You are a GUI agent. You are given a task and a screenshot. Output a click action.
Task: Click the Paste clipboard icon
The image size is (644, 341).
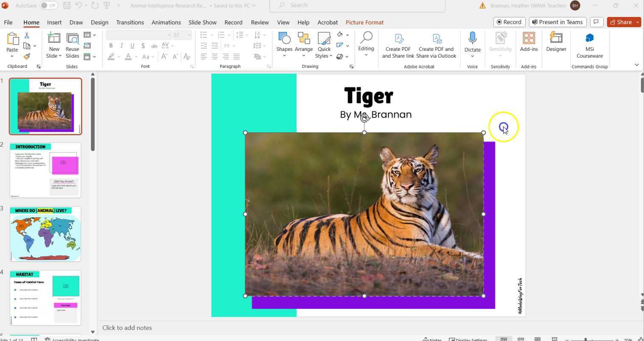coord(12,39)
